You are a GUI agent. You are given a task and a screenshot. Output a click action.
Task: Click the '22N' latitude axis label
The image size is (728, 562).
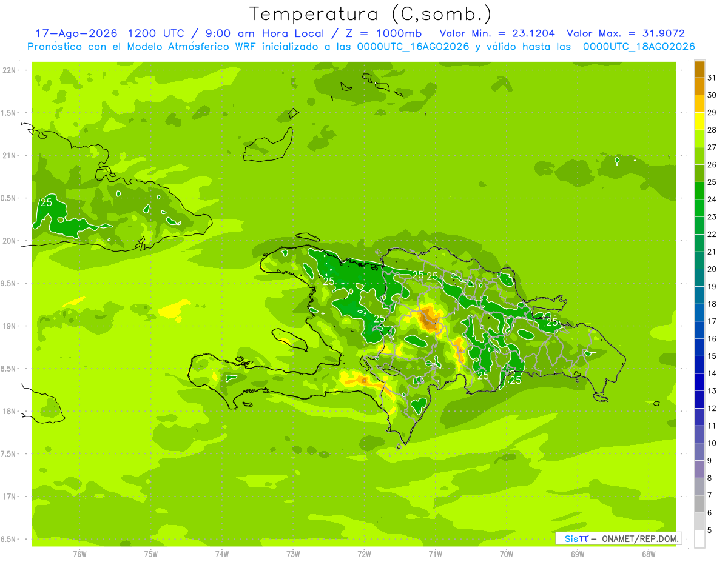[10, 70]
